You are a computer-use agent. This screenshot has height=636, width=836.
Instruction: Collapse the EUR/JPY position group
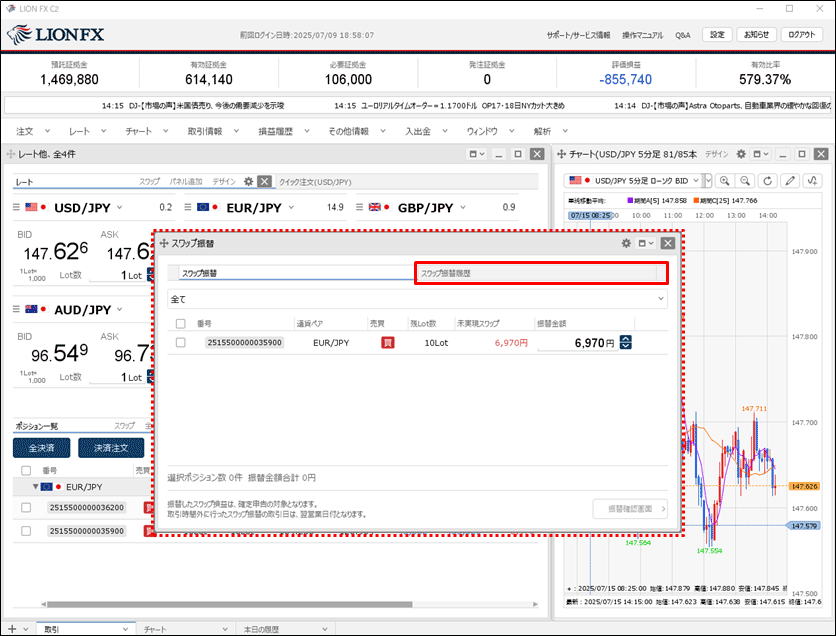coord(35,487)
